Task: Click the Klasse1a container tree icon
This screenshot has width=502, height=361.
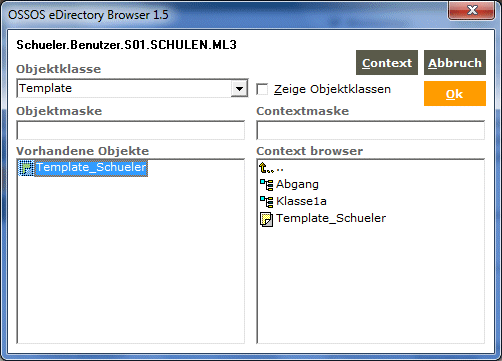Action: 266,201
